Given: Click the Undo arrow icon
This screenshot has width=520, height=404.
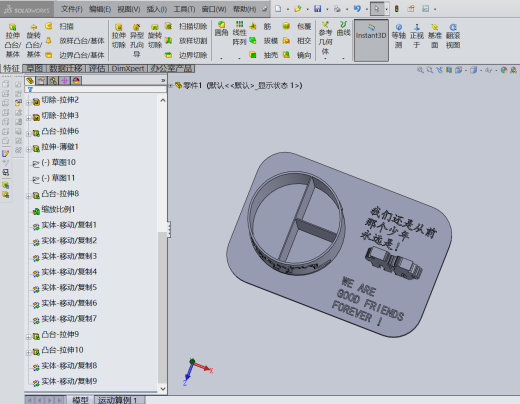Looking at the screenshot, I should click(x=357, y=9).
